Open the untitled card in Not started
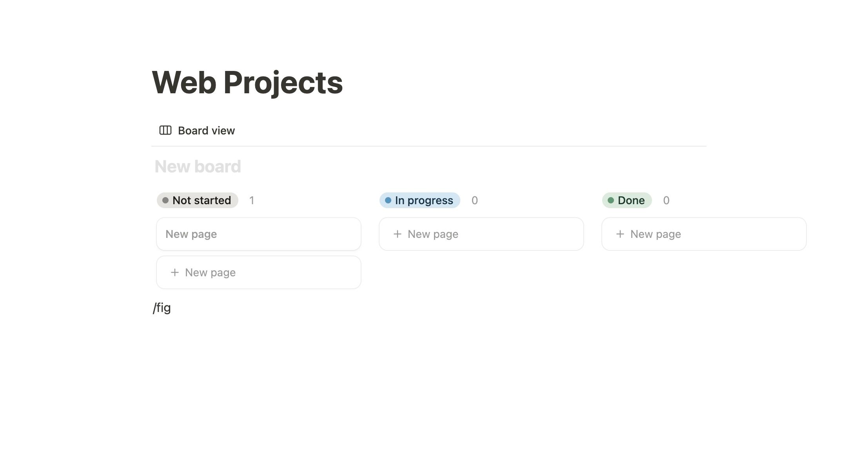 click(258, 234)
